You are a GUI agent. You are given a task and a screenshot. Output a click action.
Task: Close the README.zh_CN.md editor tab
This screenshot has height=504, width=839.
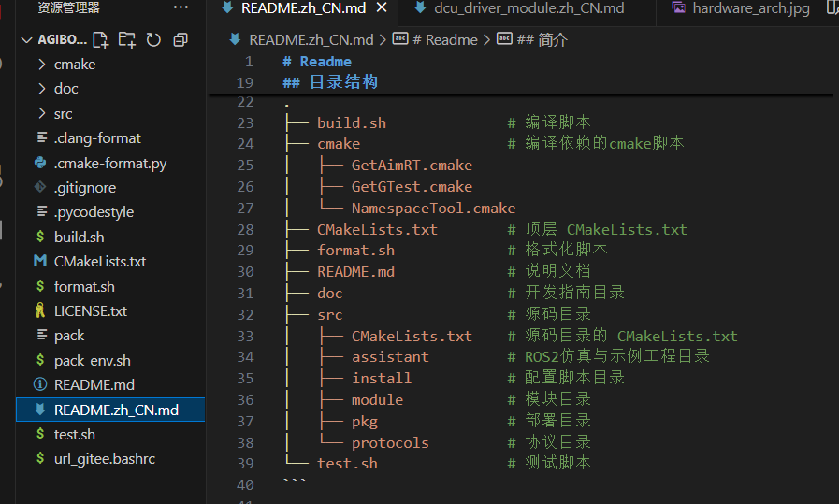click(x=381, y=8)
